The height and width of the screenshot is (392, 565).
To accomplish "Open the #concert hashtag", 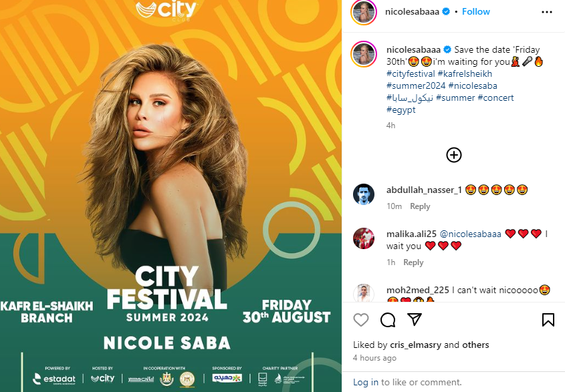I will coord(495,97).
